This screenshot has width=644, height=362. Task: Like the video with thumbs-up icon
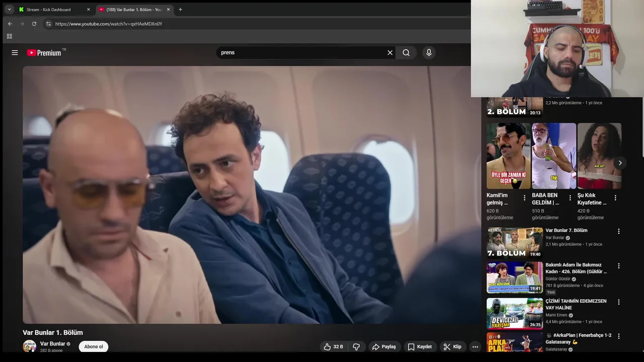pyautogui.click(x=327, y=346)
